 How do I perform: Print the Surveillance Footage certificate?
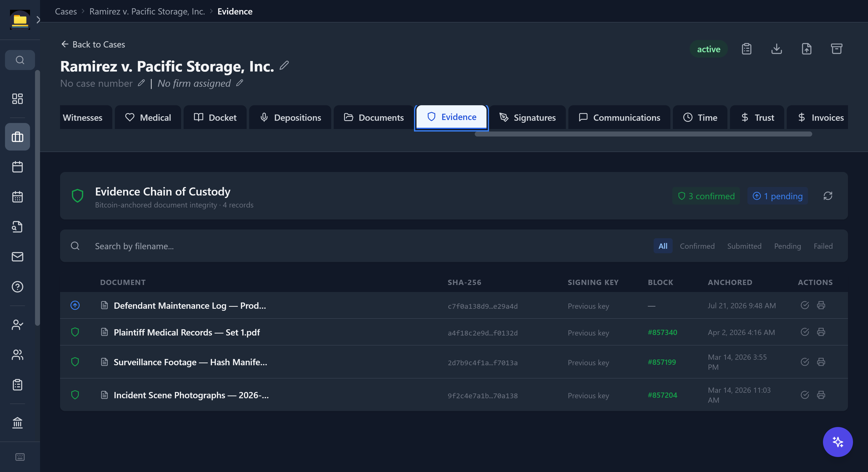[x=821, y=362]
